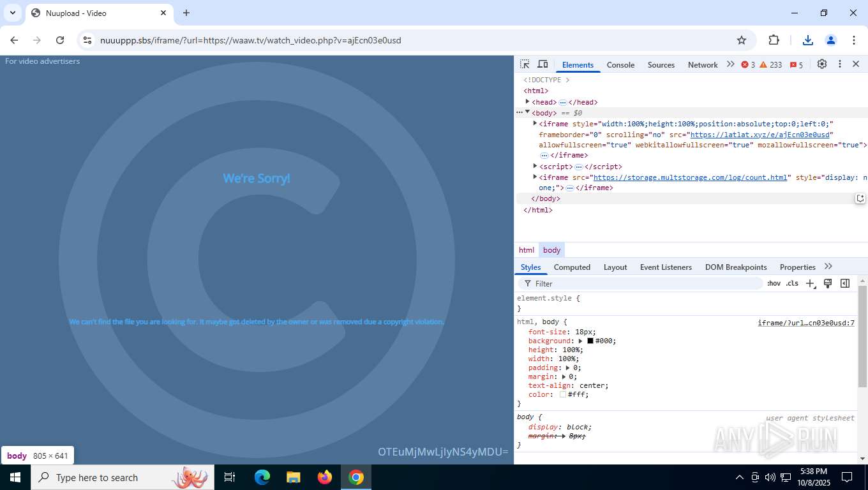Launch Microsoft Edge from the taskbar
The height and width of the screenshot is (490, 868).
click(262, 477)
